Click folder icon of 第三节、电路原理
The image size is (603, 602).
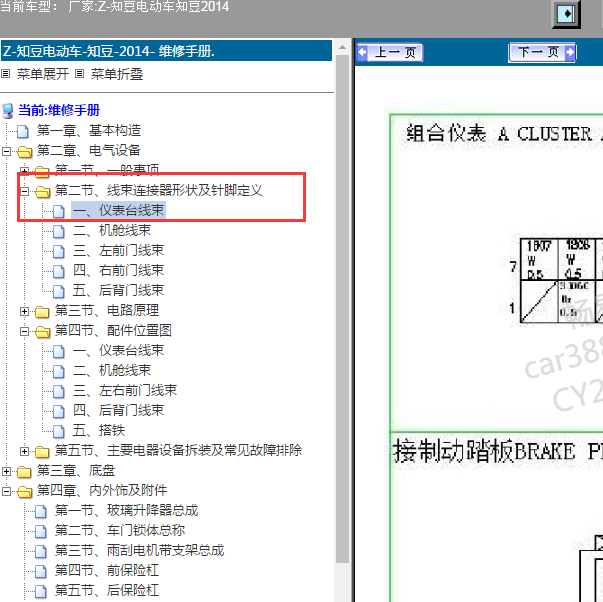(42, 311)
